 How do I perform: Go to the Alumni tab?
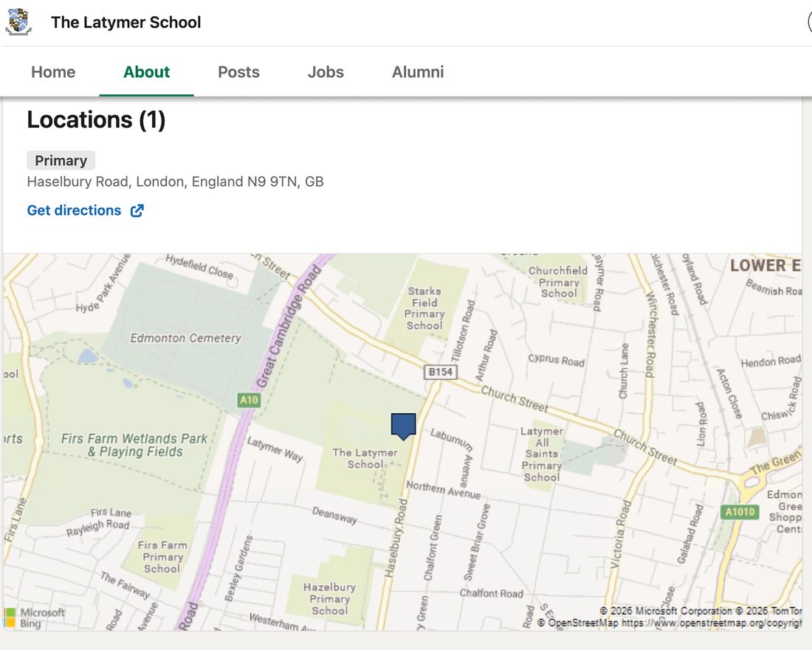click(x=418, y=72)
